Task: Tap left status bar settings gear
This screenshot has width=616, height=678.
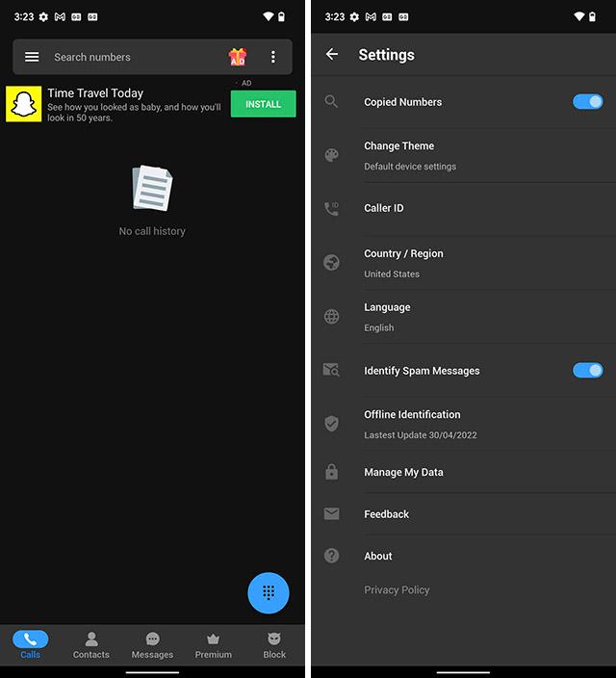Action: click(43, 17)
